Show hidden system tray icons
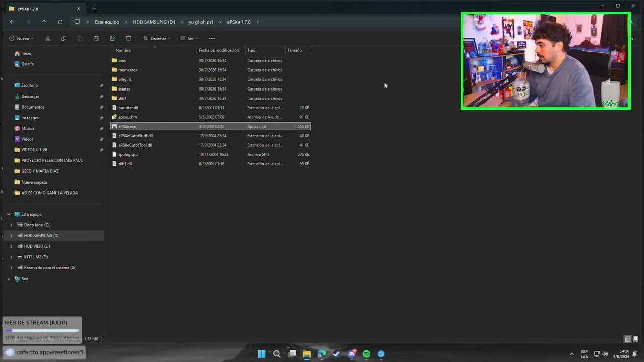 pos(571,354)
